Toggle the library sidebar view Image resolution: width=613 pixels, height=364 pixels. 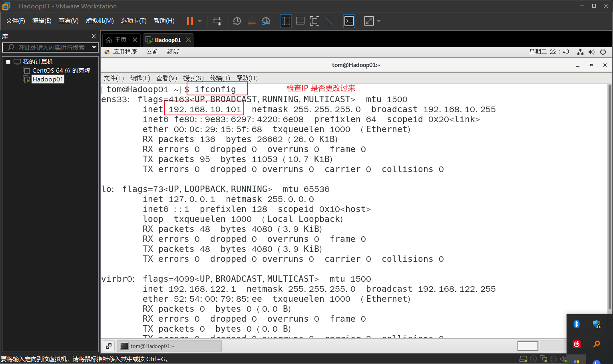286,21
